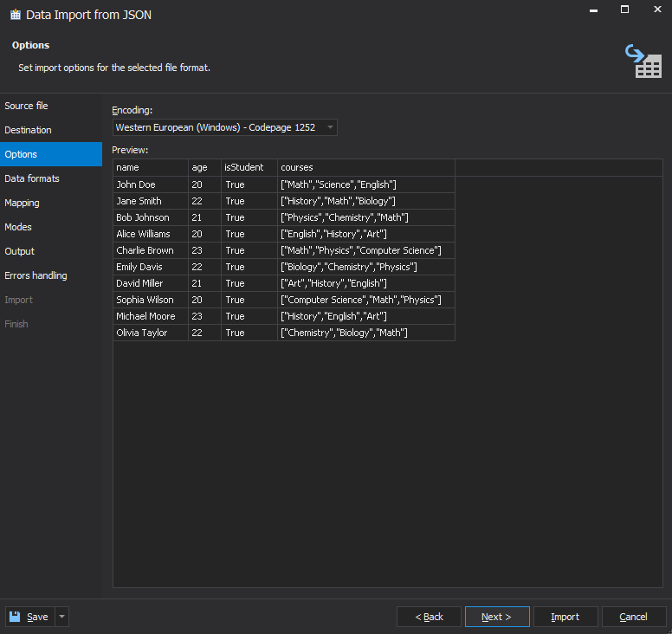The height and width of the screenshot is (634, 672).
Task: Click Sophia Wilson's courses cell
Action: [366, 300]
